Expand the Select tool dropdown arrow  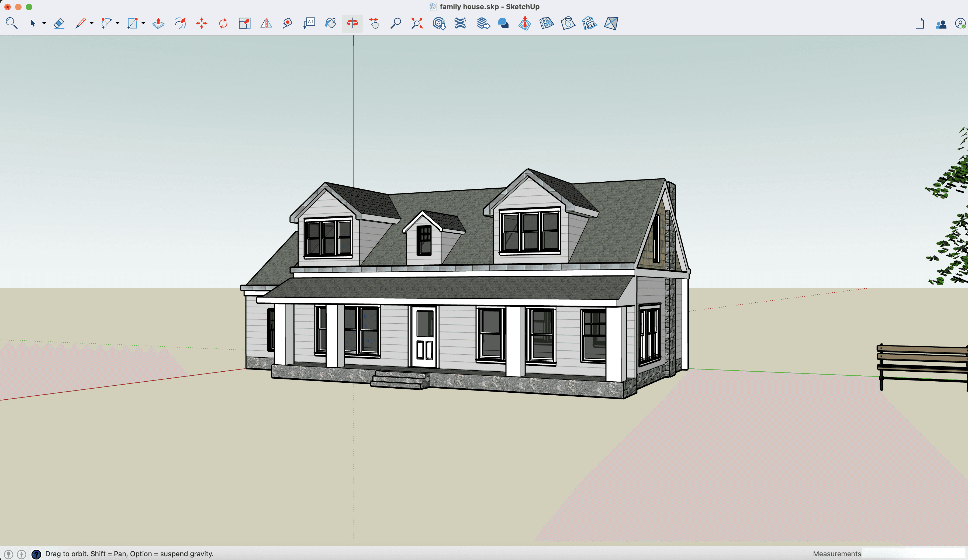click(44, 23)
